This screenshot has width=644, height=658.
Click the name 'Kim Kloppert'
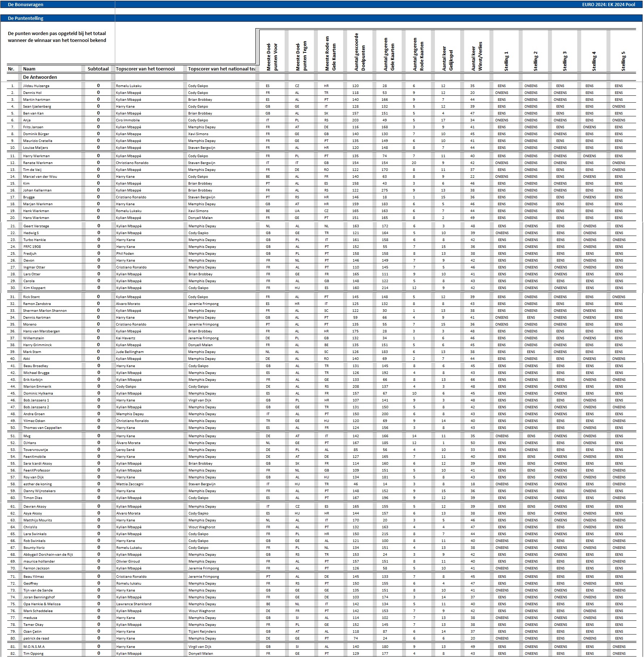(35, 288)
